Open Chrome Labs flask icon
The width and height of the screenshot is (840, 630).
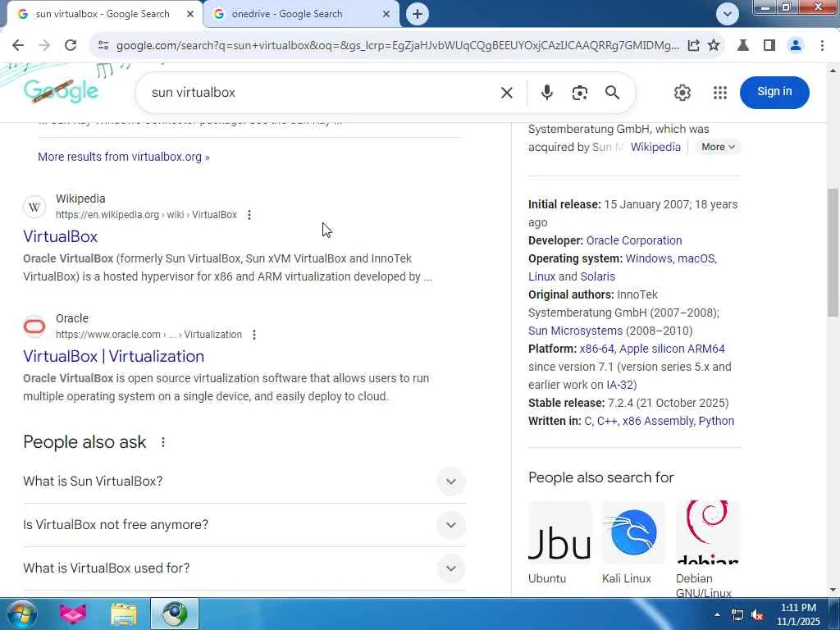tap(743, 46)
